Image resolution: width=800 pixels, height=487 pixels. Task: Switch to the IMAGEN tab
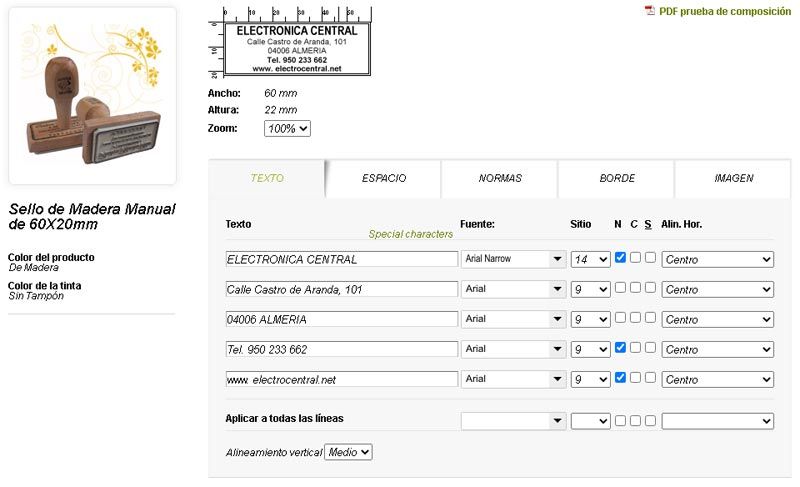(x=733, y=178)
